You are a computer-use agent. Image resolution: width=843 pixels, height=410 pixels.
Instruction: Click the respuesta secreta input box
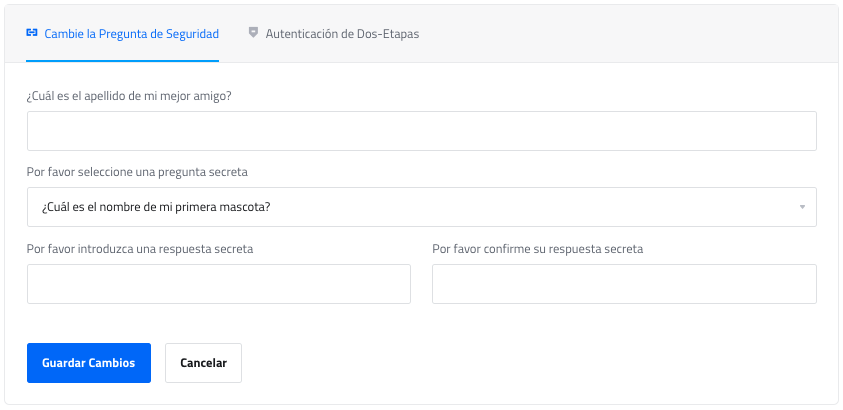[218, 284]
